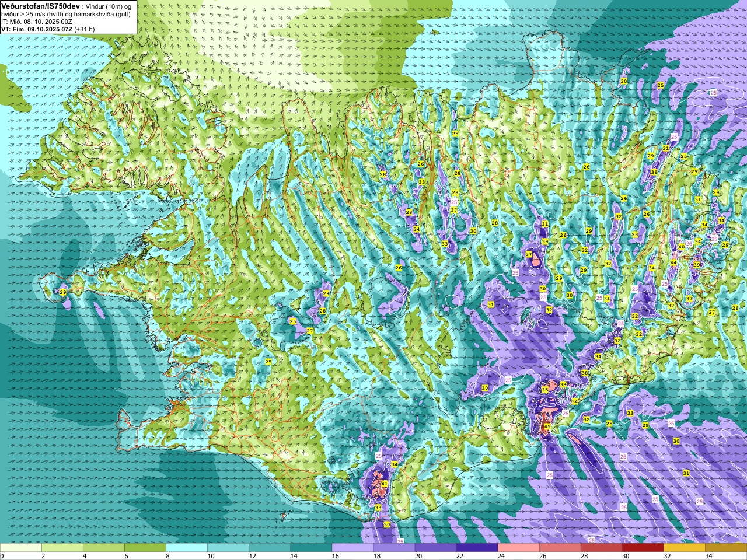Pick the purple 20–22 m/s legend swatch
This screenshot has width=747, height=560.
(435, 548)
